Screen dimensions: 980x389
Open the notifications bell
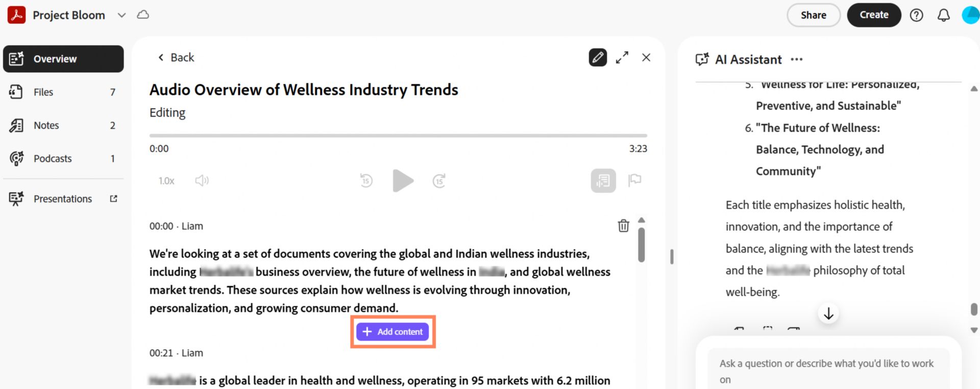pyautogui.click(x=943, y=15)
